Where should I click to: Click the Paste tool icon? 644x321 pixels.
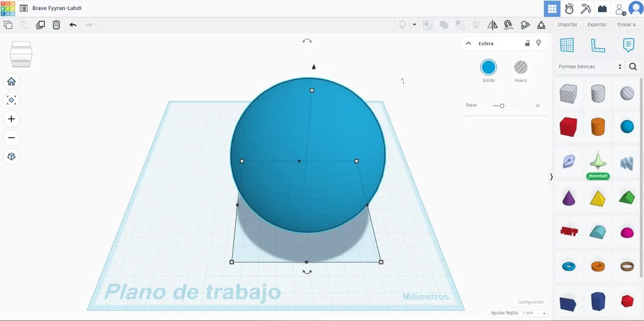point(24,25)
